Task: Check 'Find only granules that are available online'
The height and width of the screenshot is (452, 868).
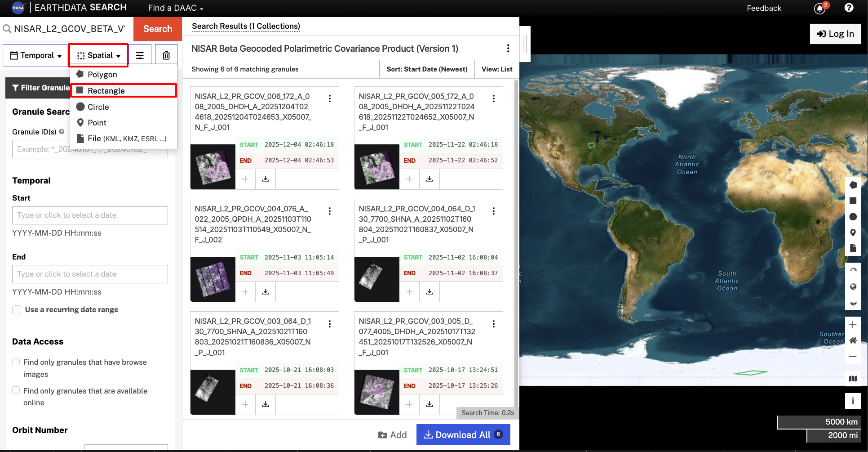Action: pyautogui.click(x=16, y=391)
